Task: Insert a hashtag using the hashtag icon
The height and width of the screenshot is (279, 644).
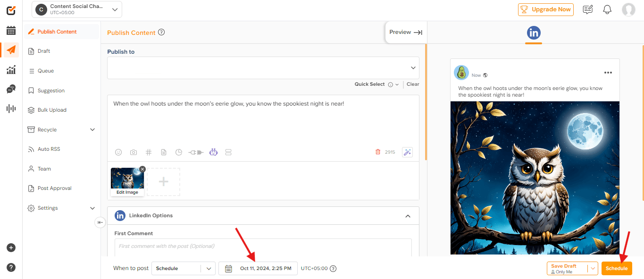Action: (149, 152)
